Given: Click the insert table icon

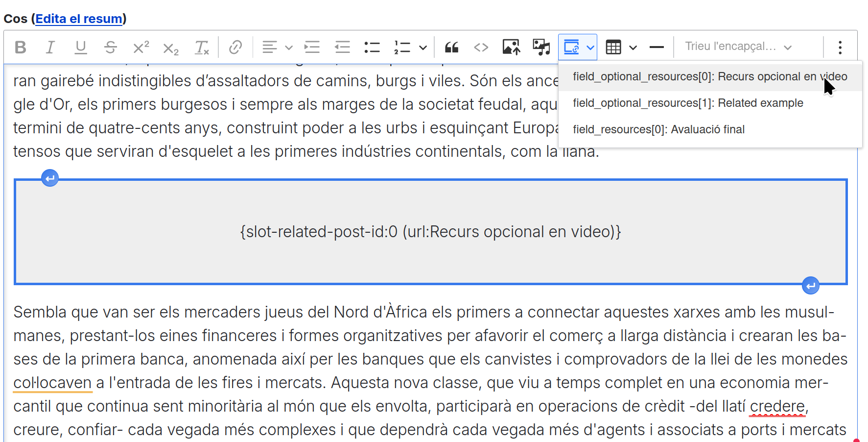Looking at the screenshot, I should click(x=613, y=48).
